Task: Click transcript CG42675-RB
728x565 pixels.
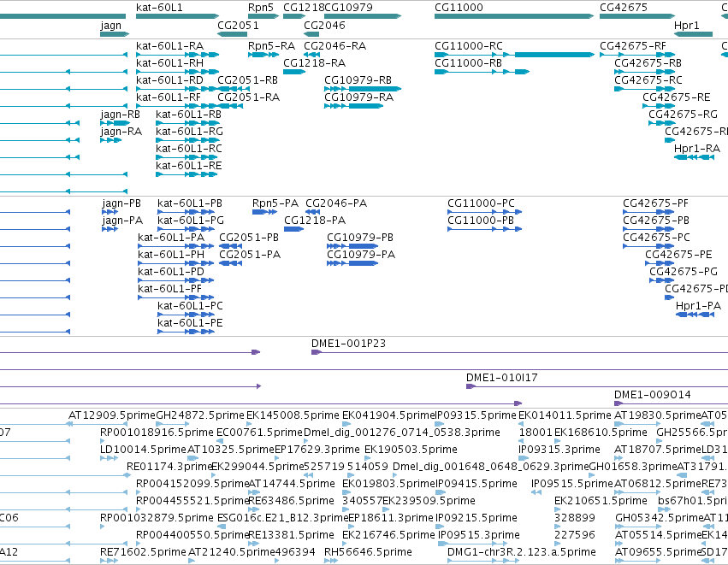Action: point(648,63)
